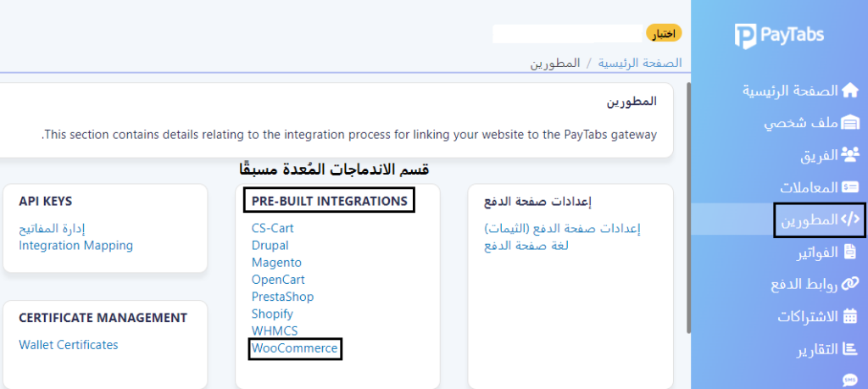
Task: Select the subscriptions calendar icon
Action: [x=850, y=316]
